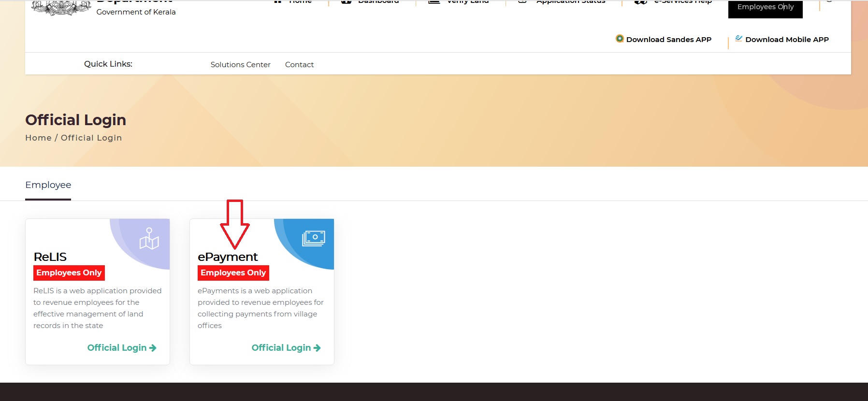Select the Employee tab

(48, 185)
